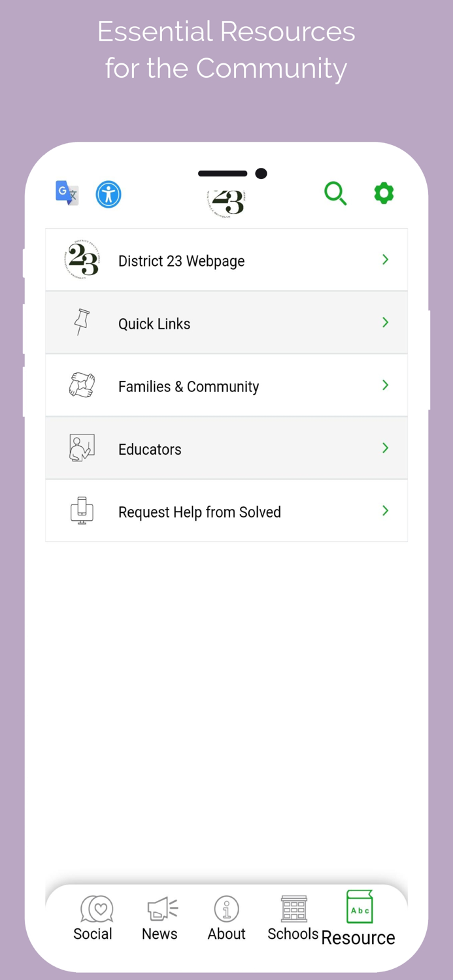Viewport: 453px width, 980px height.
Task: Click the pushpin icon beside Quick Links
Action: coord(82,323)
